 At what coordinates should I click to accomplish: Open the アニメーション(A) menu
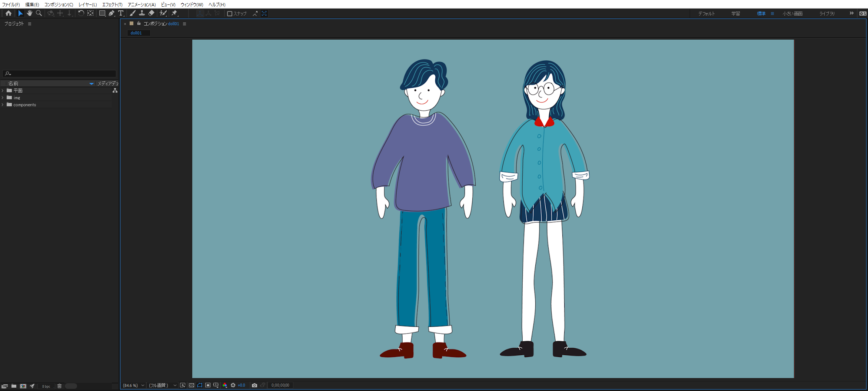[142, 4]
